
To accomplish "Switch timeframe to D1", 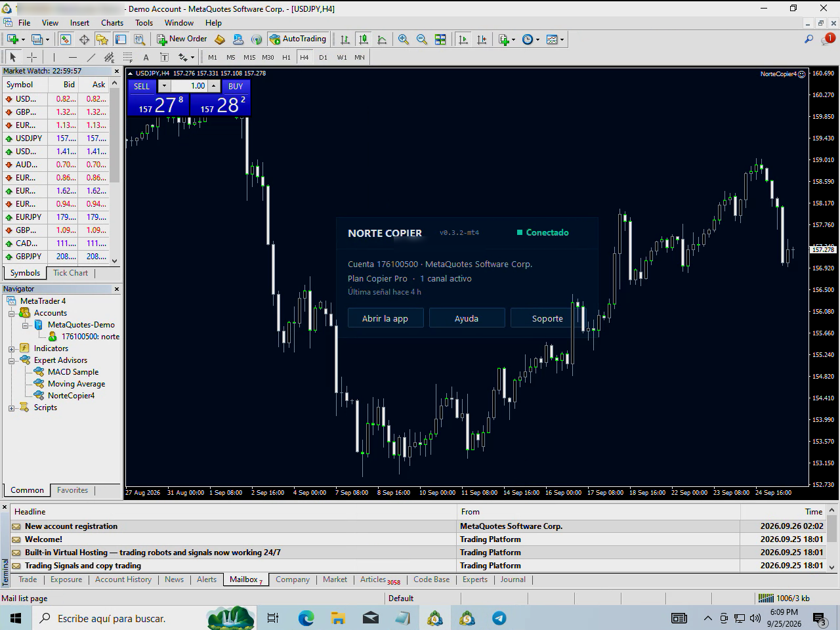I will [x=323, y=57].
